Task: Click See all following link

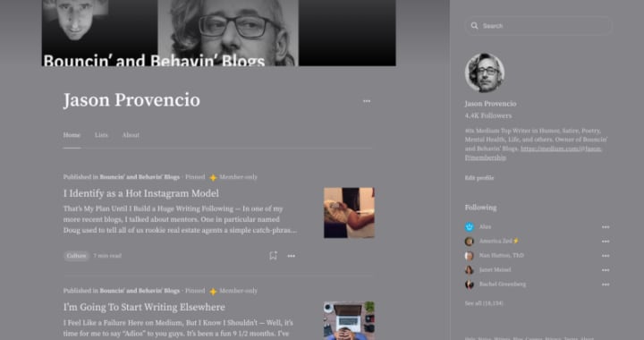Action: pos(484,303)
